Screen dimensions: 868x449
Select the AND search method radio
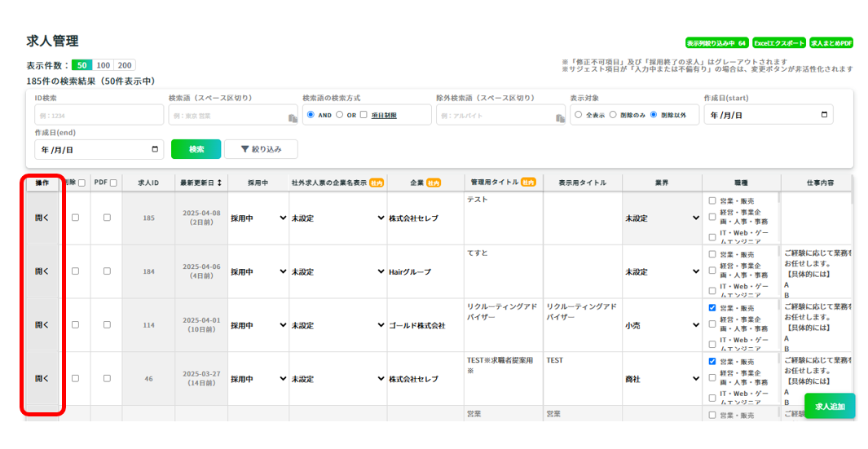tap(311, 115)
